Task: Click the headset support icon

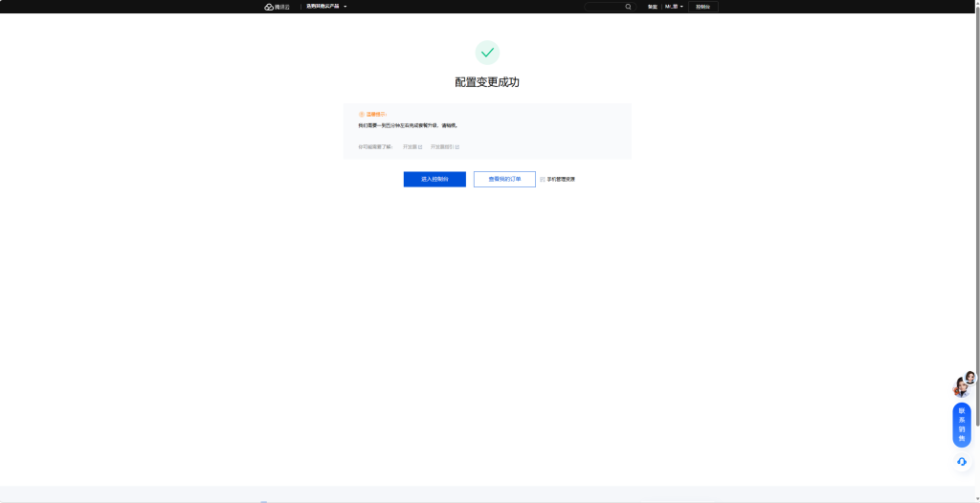Action: pos(962,462)
